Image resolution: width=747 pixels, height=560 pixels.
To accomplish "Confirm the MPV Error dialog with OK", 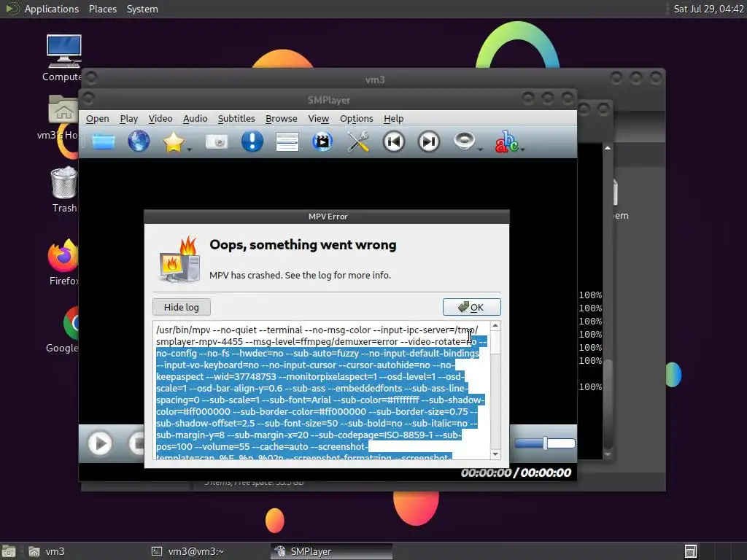I will pos(472,307).
